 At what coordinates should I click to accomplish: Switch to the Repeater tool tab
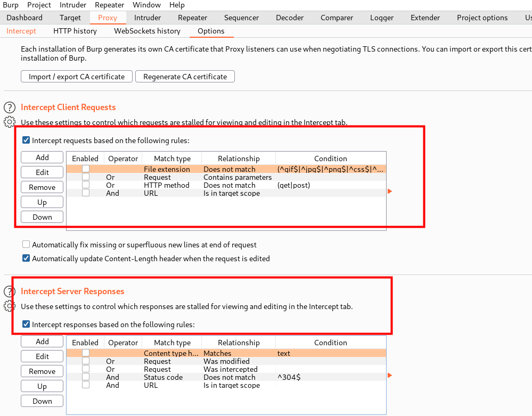click(192, 18)
